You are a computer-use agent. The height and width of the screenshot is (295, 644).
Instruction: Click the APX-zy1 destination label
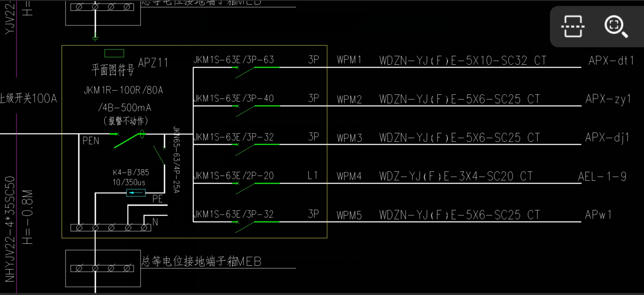click(x=608, y=99)
